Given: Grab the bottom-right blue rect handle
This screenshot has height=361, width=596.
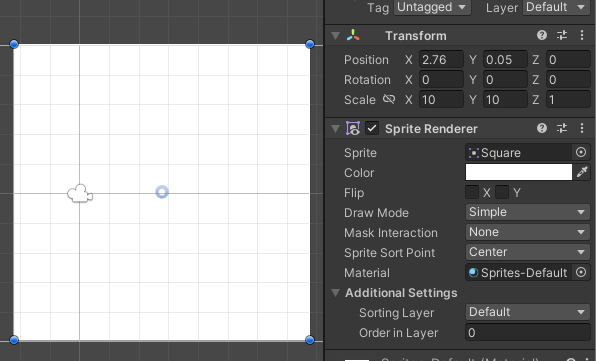Looking at the screenshot, I should [310, 340].
